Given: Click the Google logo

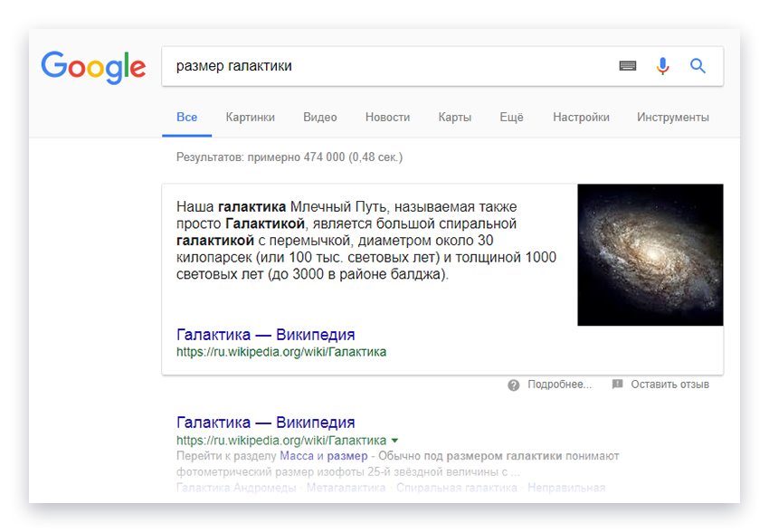Looking at the screenshot, I should point(93,67).
